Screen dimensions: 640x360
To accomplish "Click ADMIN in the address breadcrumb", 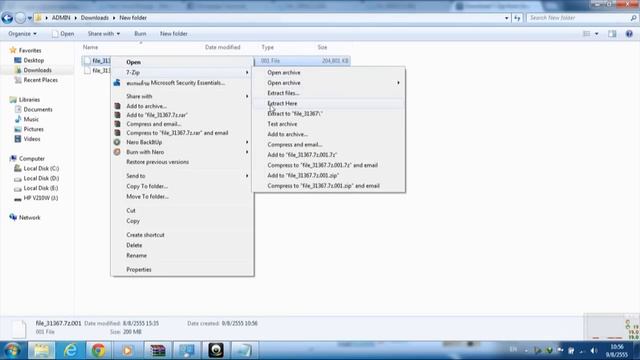I will pos(61,18).
